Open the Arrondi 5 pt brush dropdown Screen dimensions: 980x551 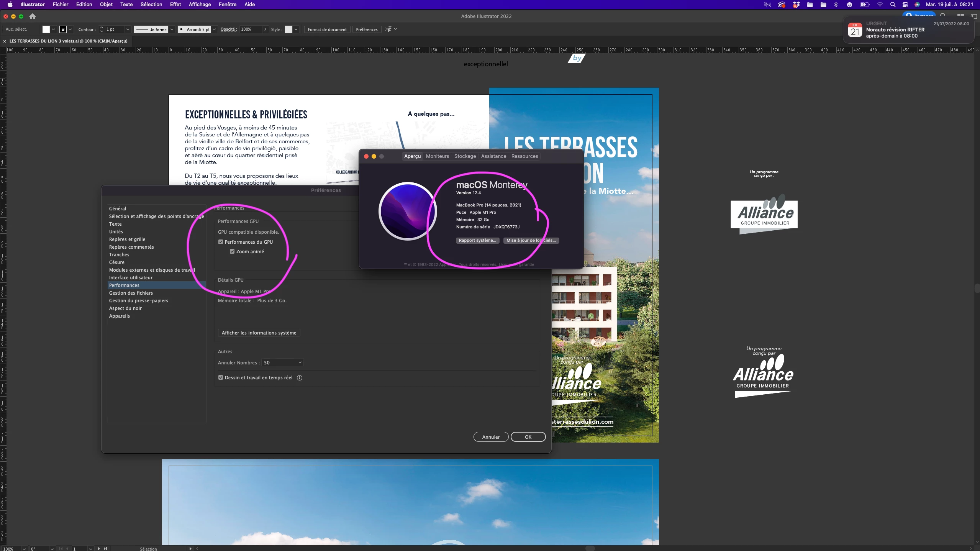pyautogui.click(x=215, y=29)
